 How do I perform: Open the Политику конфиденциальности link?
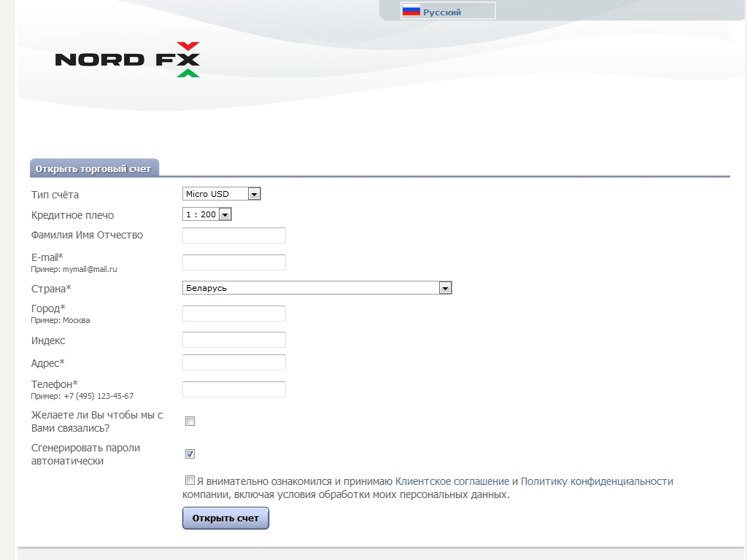point(597,481)
